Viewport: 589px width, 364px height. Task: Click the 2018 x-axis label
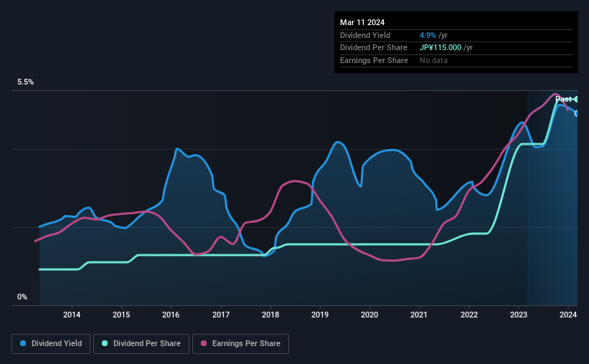click(x=270, y=315)
